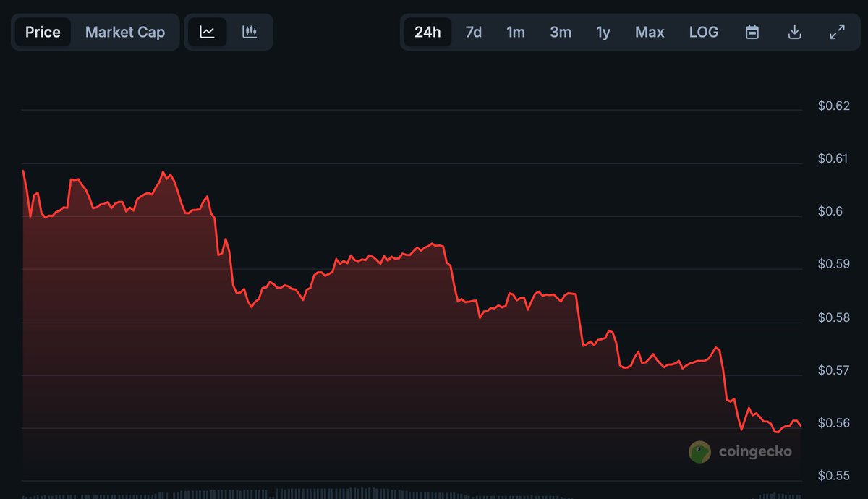Click the $0.56 axis label
Screen dimensions: 868x499
tap(834, 423)
